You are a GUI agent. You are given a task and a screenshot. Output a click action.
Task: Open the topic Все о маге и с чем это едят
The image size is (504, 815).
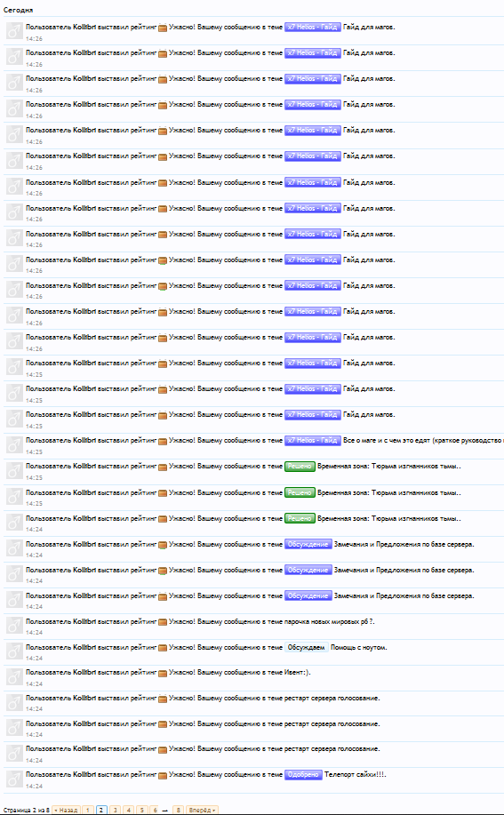(x=423, y=440)
